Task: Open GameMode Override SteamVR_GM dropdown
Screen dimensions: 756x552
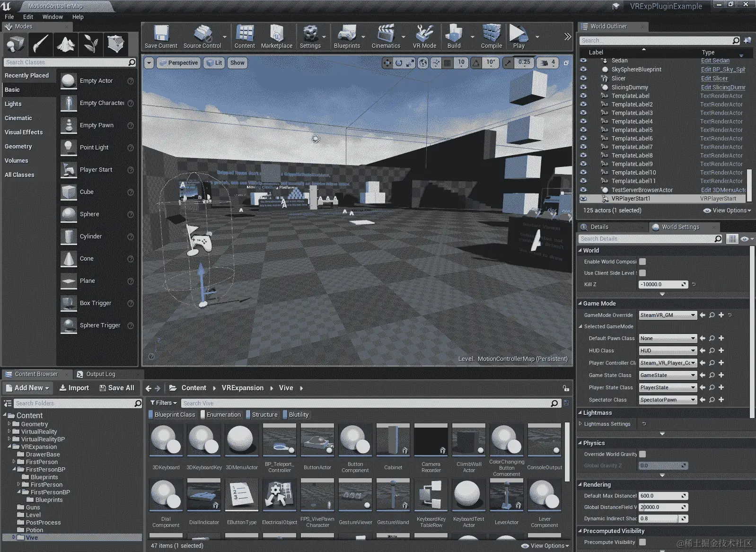Action: point(668,315)
